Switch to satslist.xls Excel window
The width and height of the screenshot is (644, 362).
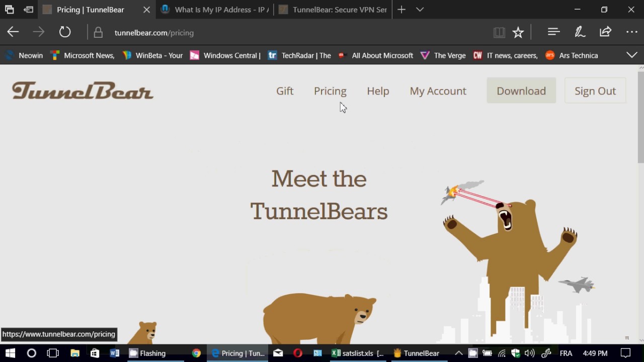click(x=358, y=353)
